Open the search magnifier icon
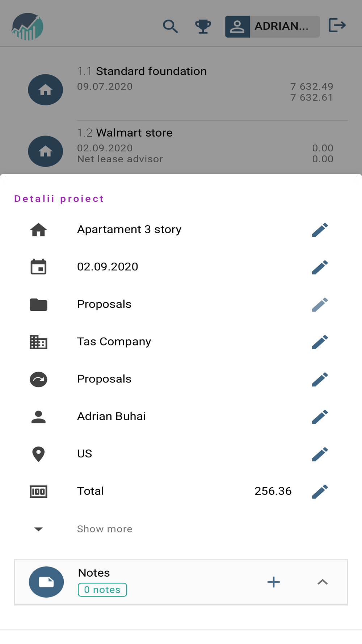The width and height of the screenshot is (362, 644). point(170,26)
